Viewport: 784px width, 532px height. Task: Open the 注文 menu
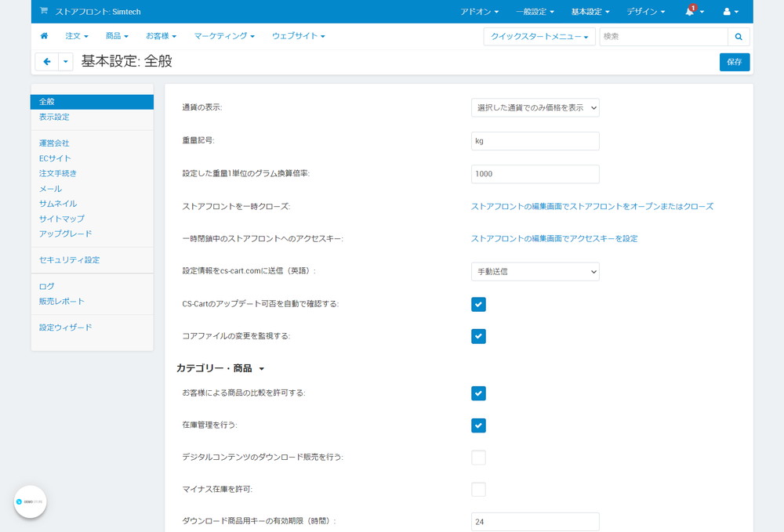coord(77,36)
